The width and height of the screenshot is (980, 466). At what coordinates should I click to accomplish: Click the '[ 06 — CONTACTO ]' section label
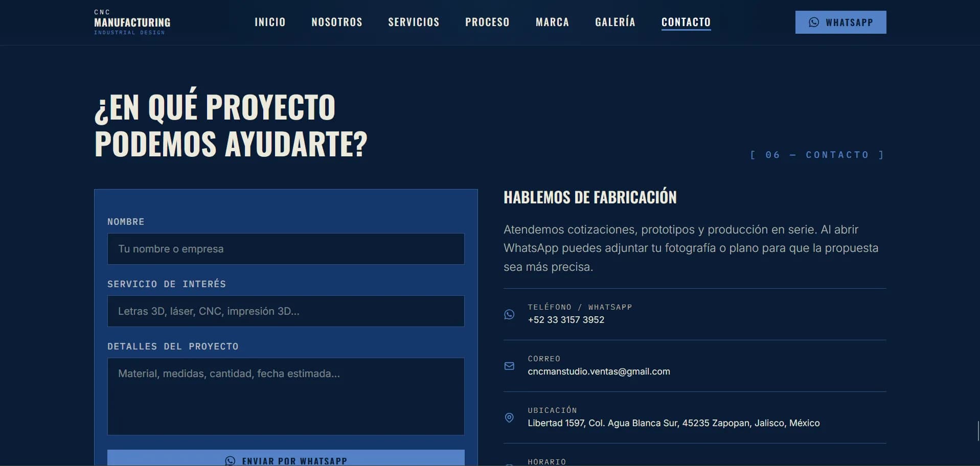pos(817,155)
